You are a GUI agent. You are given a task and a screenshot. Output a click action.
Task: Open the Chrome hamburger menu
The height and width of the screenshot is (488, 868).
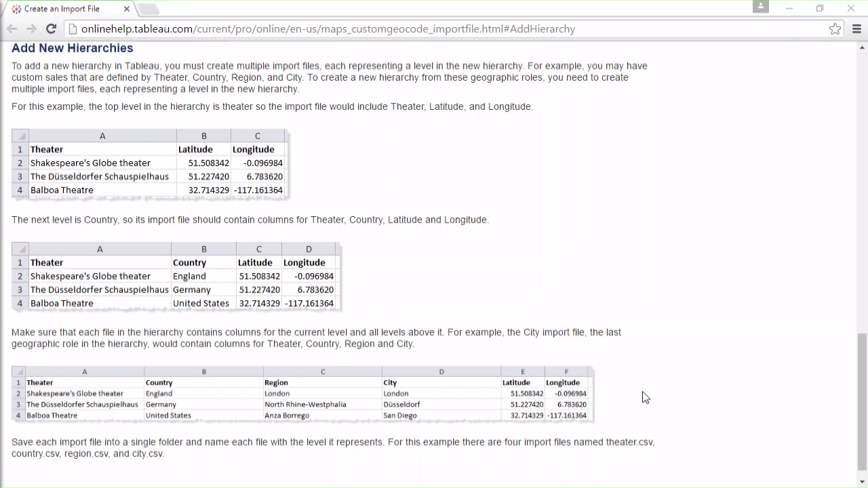(856, 28)
